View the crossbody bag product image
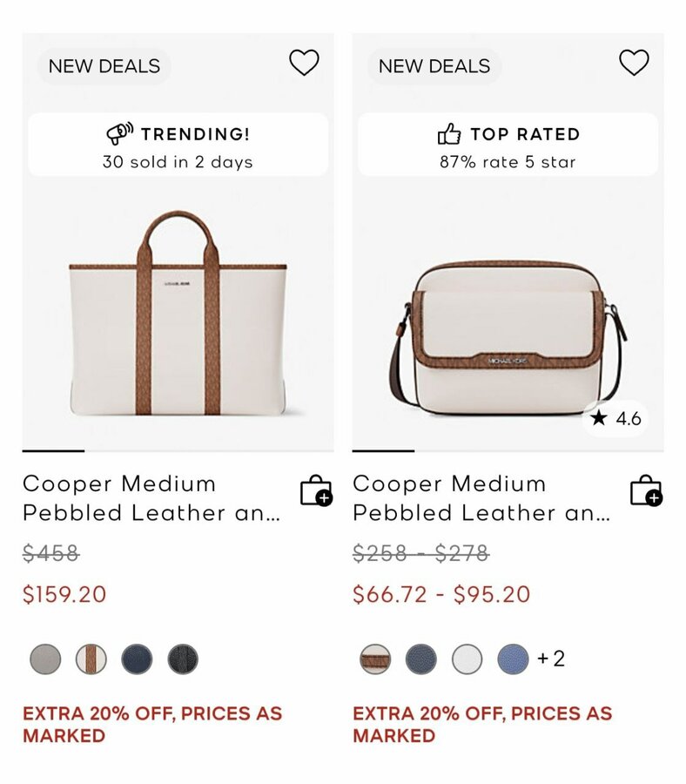Image resolution: width=686 pixels, height=784 pixels. coord(508,335)
